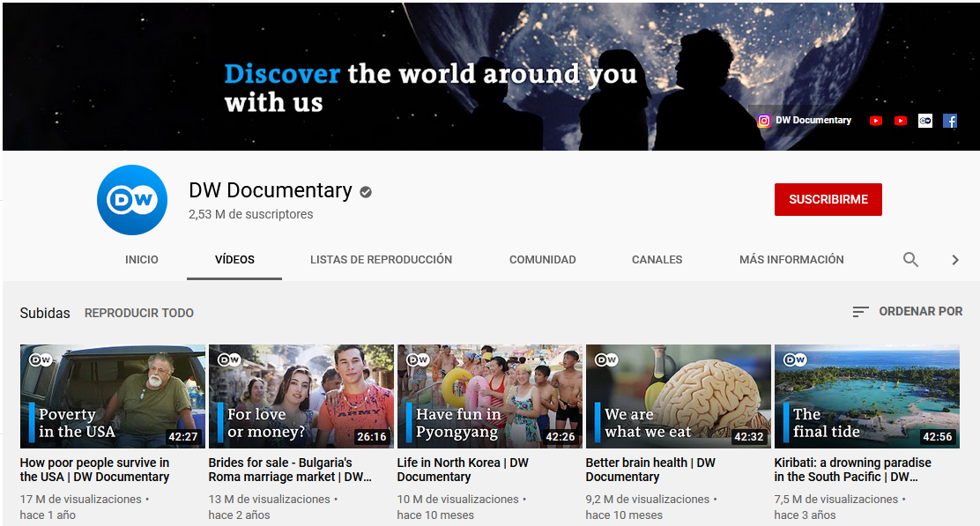Click 9,2 M de visualizaciones text

(648, 500)
